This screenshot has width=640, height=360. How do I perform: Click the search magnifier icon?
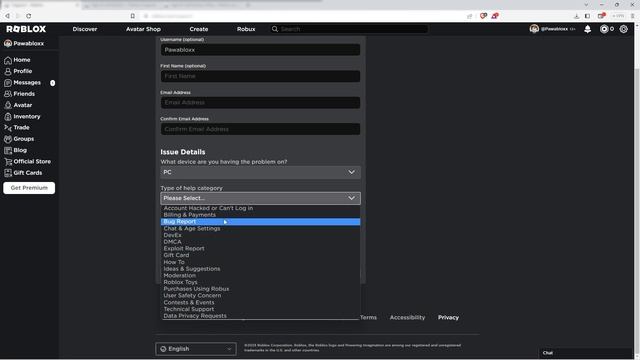275,29
